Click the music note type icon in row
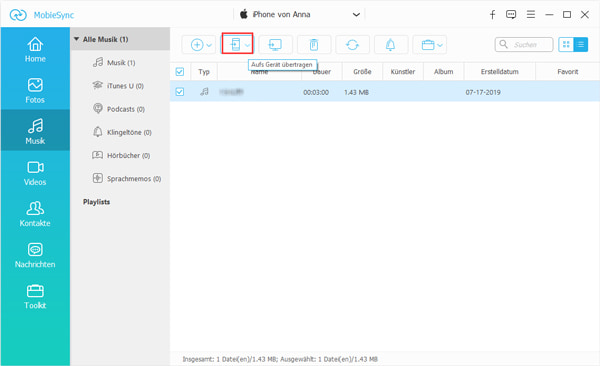Image resolution: width=600 pixels, height=366 pixels. click(x=204, y=92)
